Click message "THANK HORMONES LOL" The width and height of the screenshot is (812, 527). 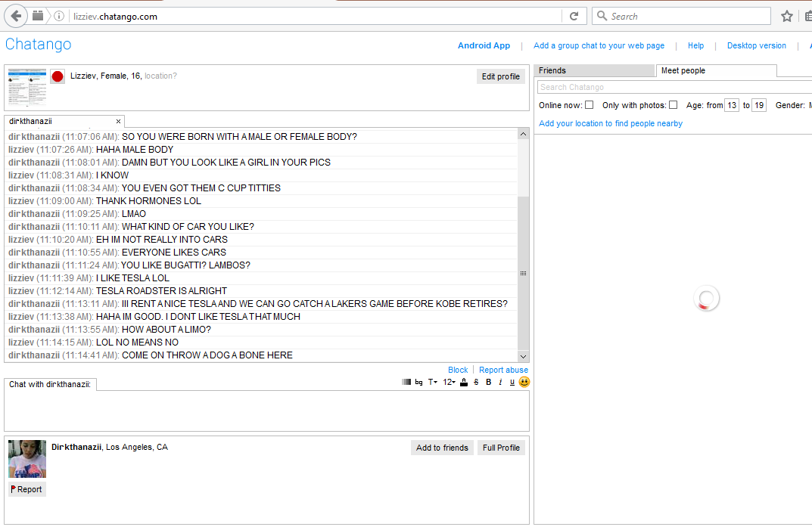coord(148,200)
